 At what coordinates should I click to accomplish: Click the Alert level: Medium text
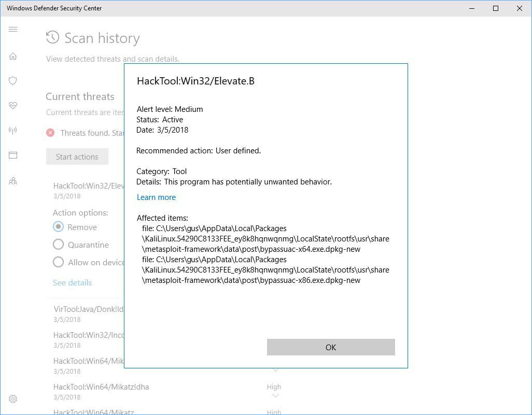click(x=170, y=109)
